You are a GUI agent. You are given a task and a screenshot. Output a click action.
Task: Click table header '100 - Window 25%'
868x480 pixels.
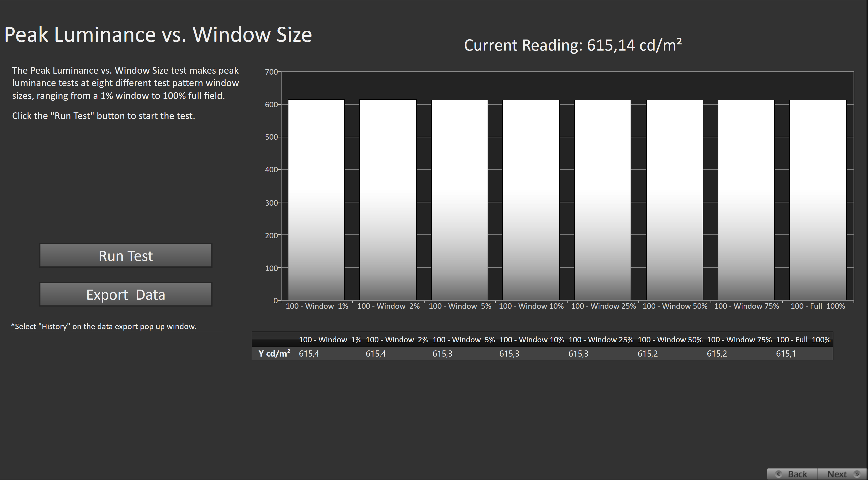pos(601,339)
